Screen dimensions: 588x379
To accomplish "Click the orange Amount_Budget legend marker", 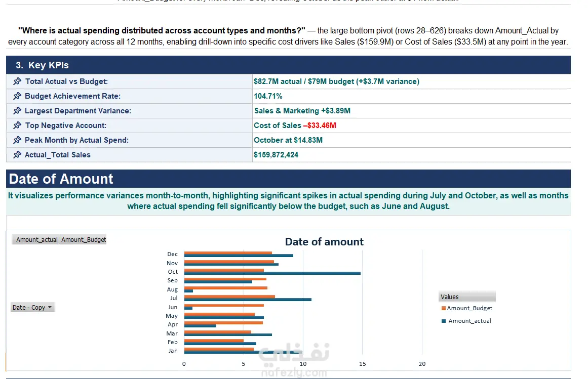I will tap(444, 308).
